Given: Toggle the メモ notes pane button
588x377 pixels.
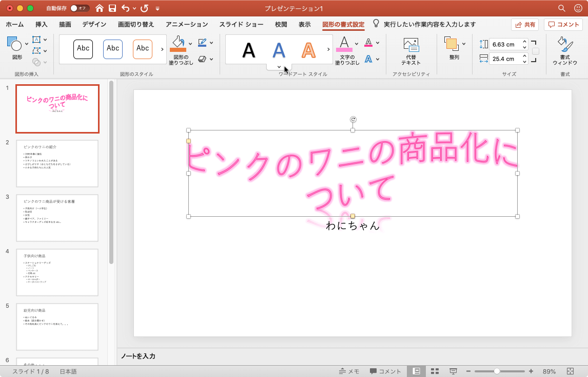Looking at the screenshot, I should click(349, 371).
